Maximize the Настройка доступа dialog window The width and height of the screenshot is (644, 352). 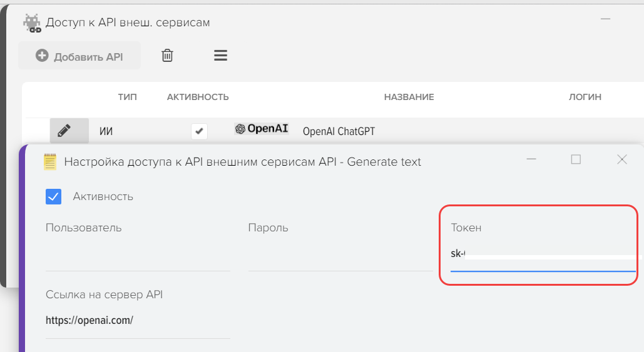(x=576, y=159)
